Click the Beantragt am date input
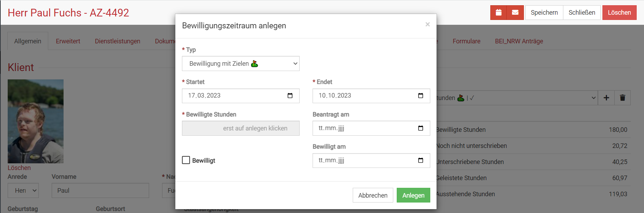The image size is (644, 213). (x=371, y=128)
